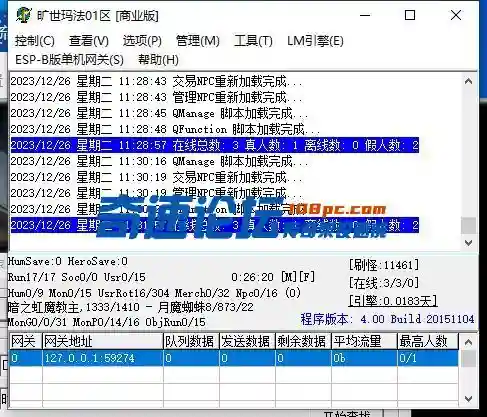Click the 程序版本 4.00 Build text
This screenshot has height=417, width=487.
pos(387,319)
